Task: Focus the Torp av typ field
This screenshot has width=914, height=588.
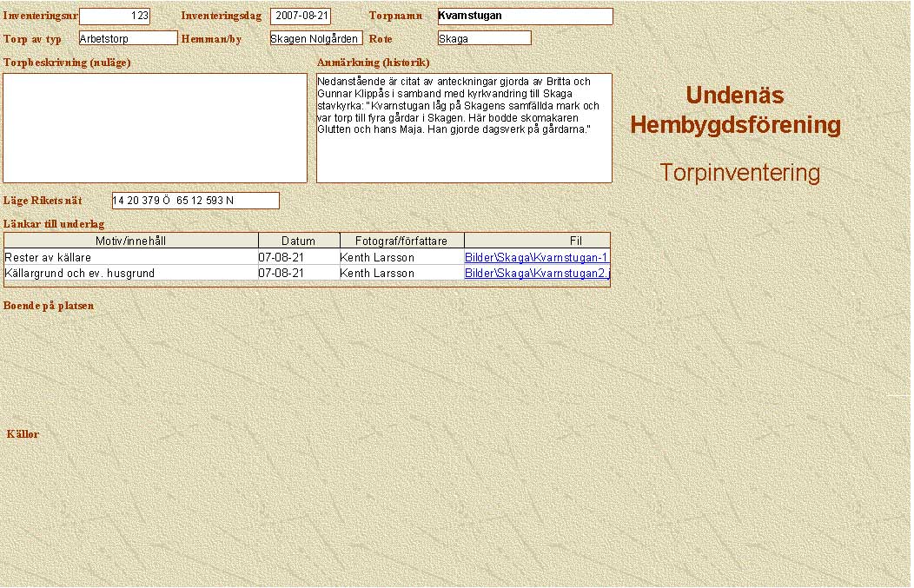Action: click(128, 38)
